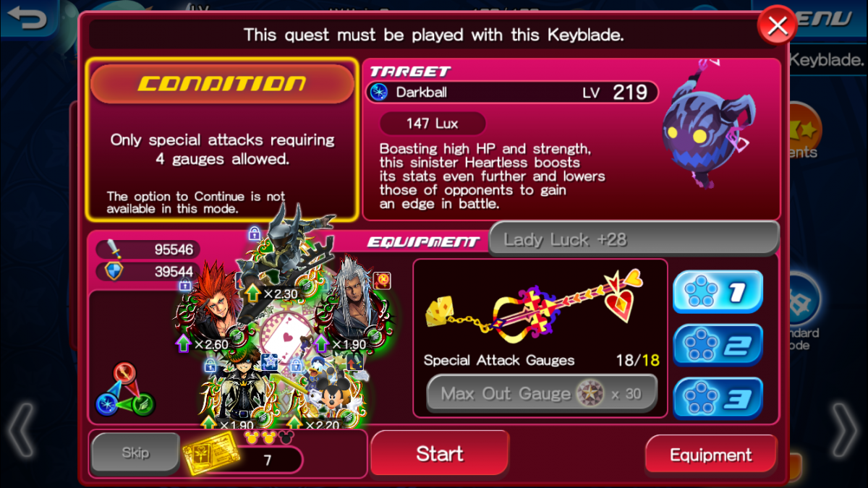The width and height of the screenshot is (868, 488).
Task: Switch to equipment set 2
Action: click(x=718, y=346)
